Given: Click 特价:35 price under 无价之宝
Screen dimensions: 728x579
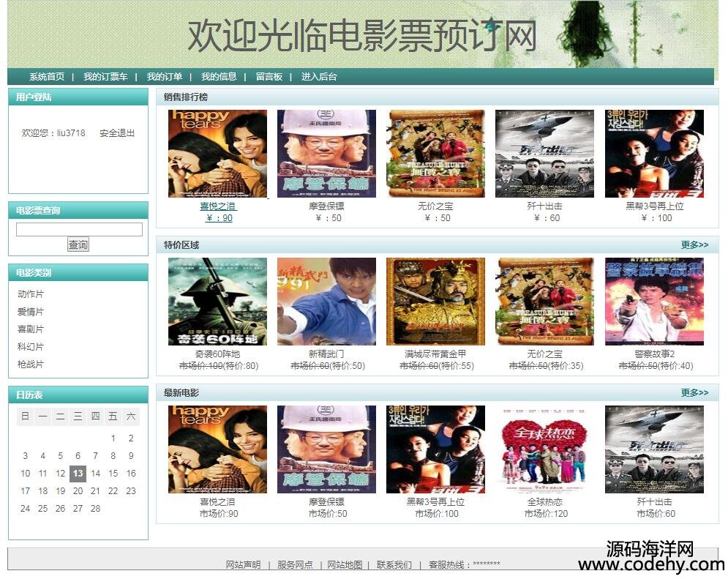Looking at the screenshot, I should point(565,366).
